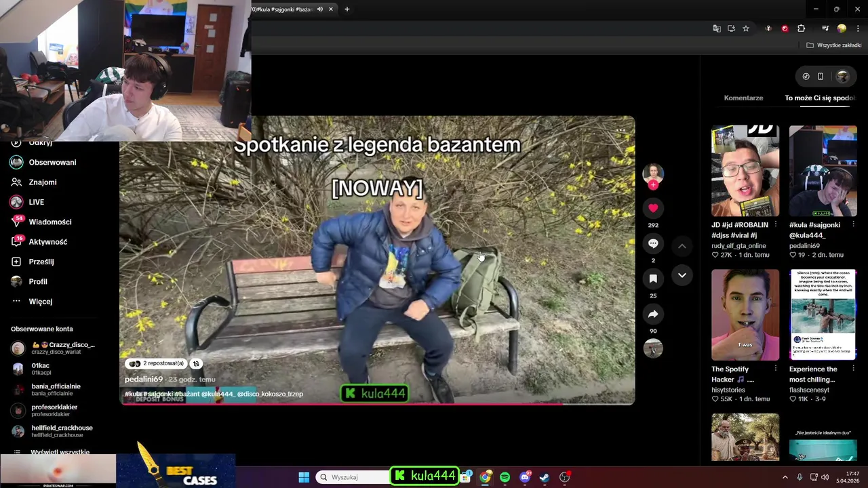Click the video progress bar
This screenshot has height=488, width=868.
pyautogui.click(x=377, y=404)
